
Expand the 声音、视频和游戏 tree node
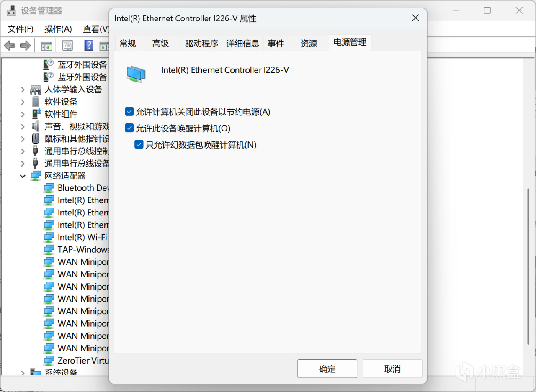coord(23,126)
